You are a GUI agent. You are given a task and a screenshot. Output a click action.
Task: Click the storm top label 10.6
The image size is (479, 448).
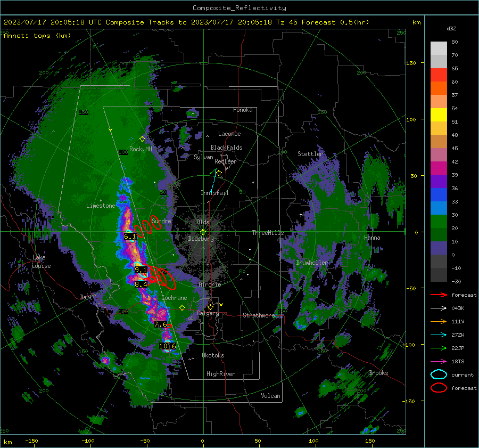(x=168, y=346)
